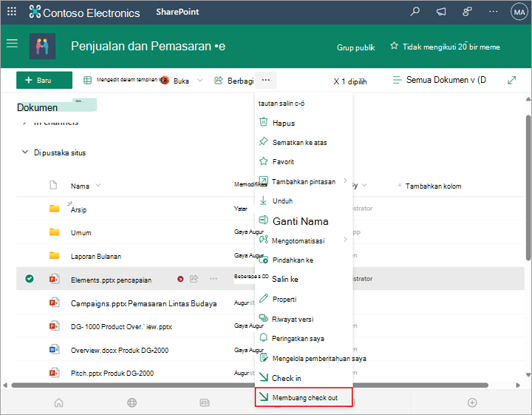Screen dimensions: 532x415
Task: Expand the Tambahkan pintasan submenu
Action: click(345, 180)
